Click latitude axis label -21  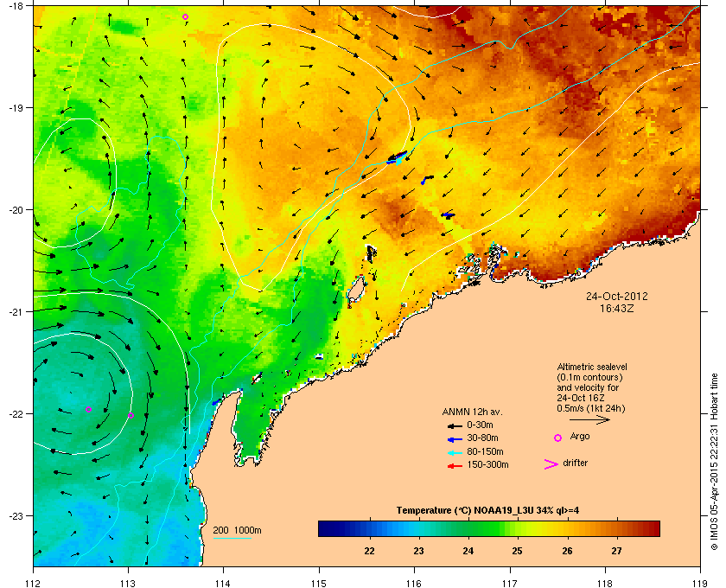click(16, 312)
